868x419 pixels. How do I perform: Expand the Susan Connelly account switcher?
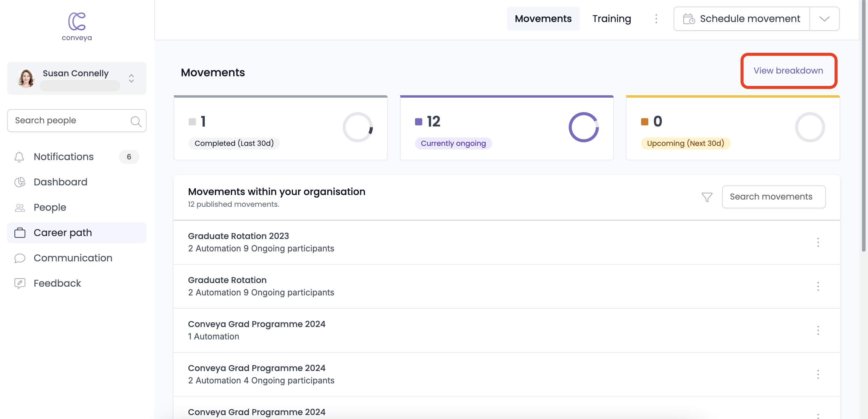pyautogui.click(x=131, y=78)
